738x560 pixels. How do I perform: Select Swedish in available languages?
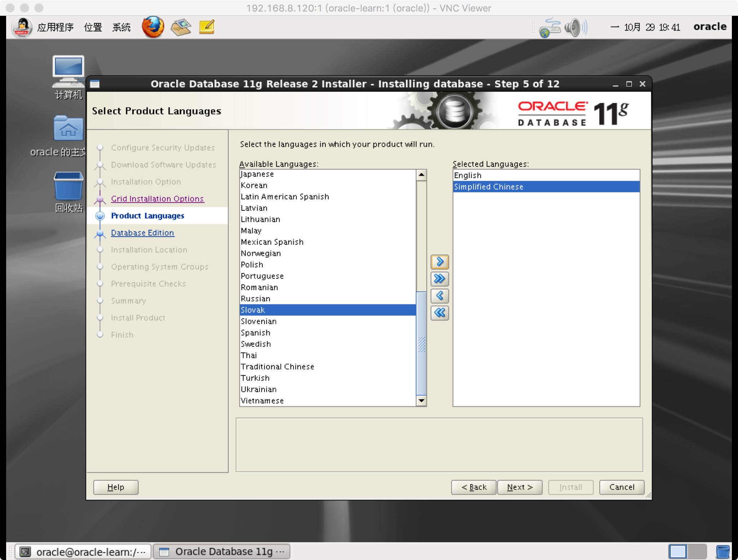(328, 344)
